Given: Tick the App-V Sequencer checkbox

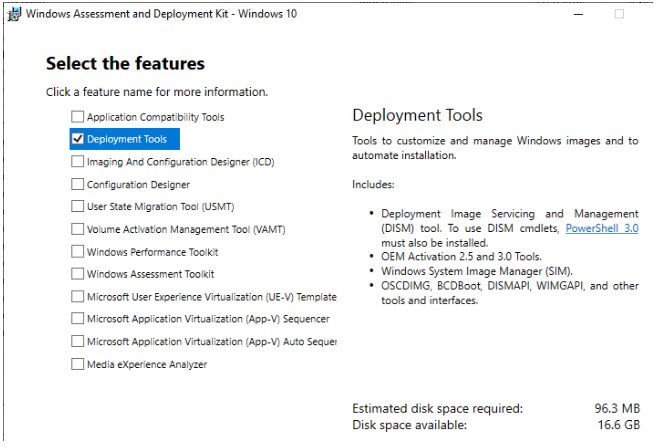Looking at the screenshot, I should tap(78, 319).
